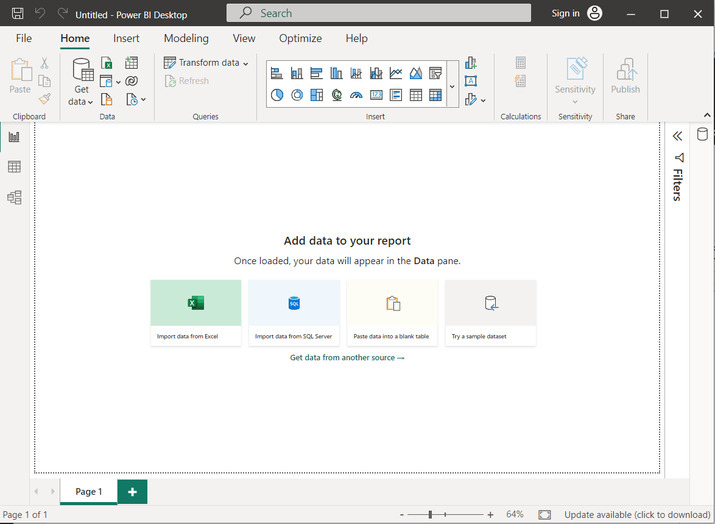Click the Redo arrow in the title bar
This screenshot has height=524, width=715.
(x=62, y=13)
